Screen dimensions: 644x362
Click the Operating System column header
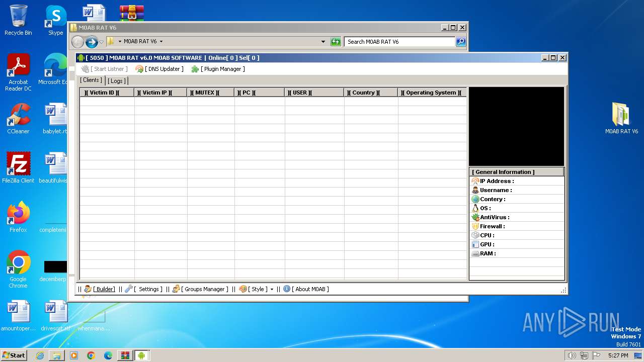[432, 93]
